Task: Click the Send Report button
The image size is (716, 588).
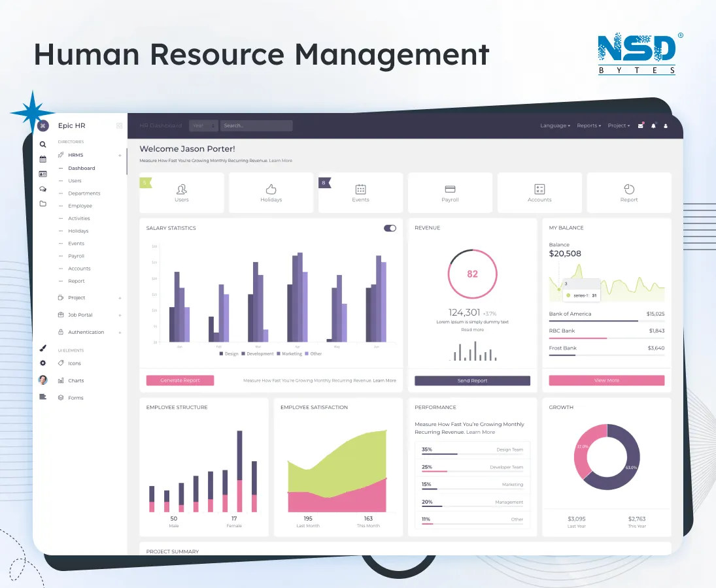Action: 472,380
